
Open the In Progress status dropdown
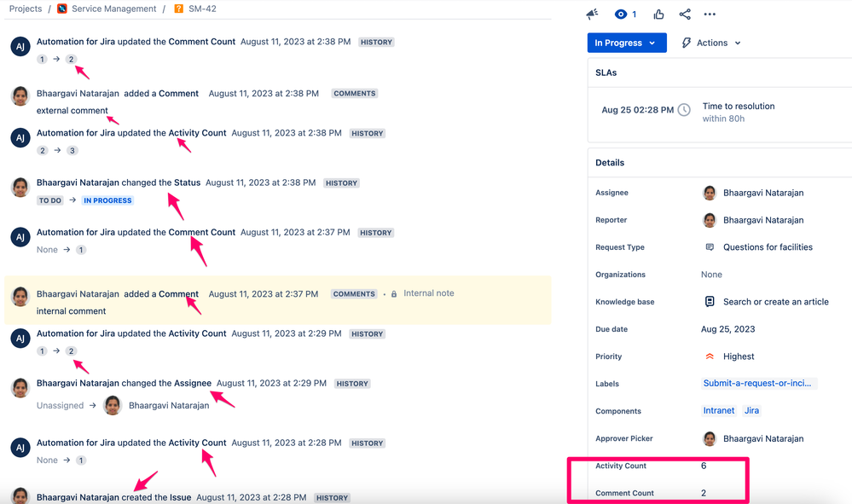coord(627,43)
